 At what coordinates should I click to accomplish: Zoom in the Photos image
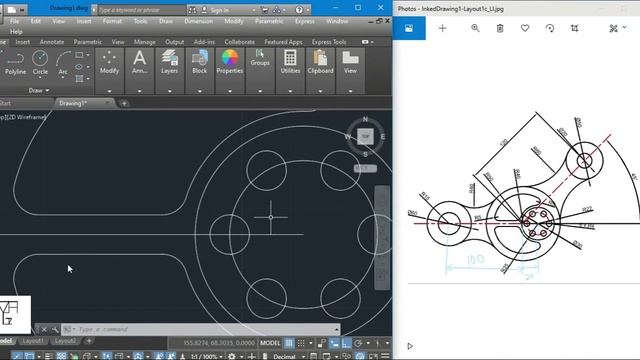tap(475, 28)
